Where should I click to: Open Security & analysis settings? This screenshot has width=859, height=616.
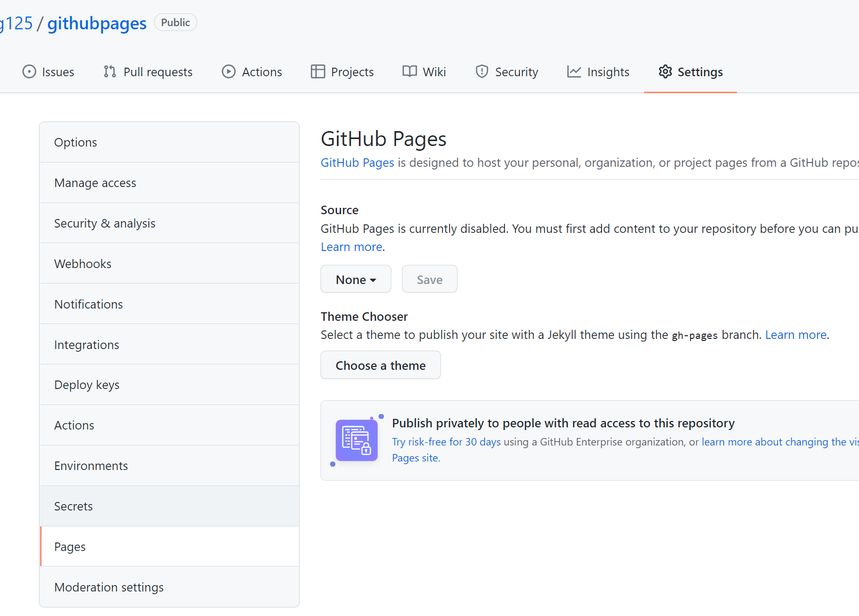click(169, 223)
